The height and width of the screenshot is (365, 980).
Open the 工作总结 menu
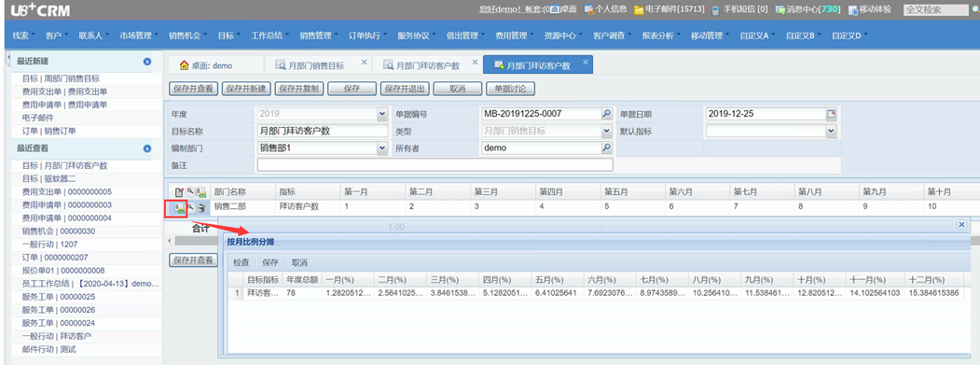click(x=269, y=35)
